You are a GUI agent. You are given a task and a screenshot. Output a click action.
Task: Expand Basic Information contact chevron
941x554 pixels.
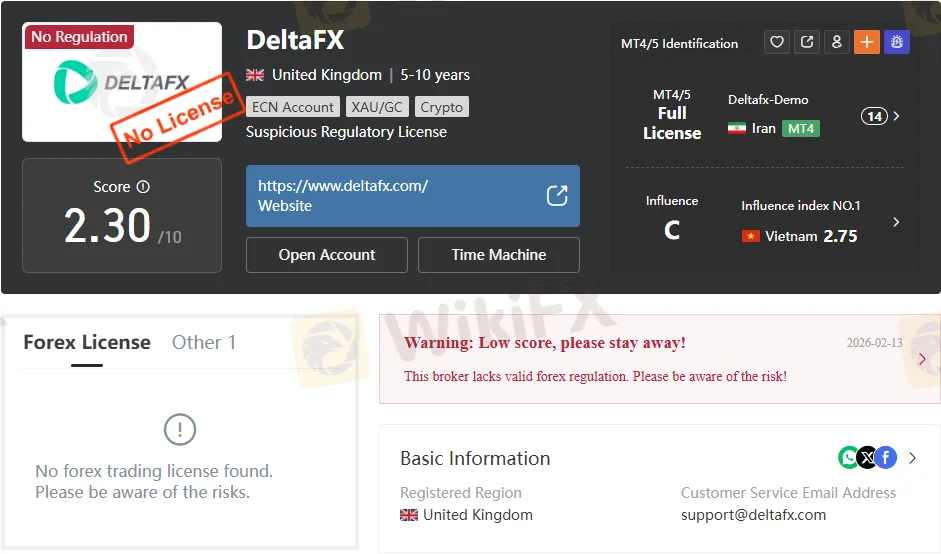click(913, 458)
